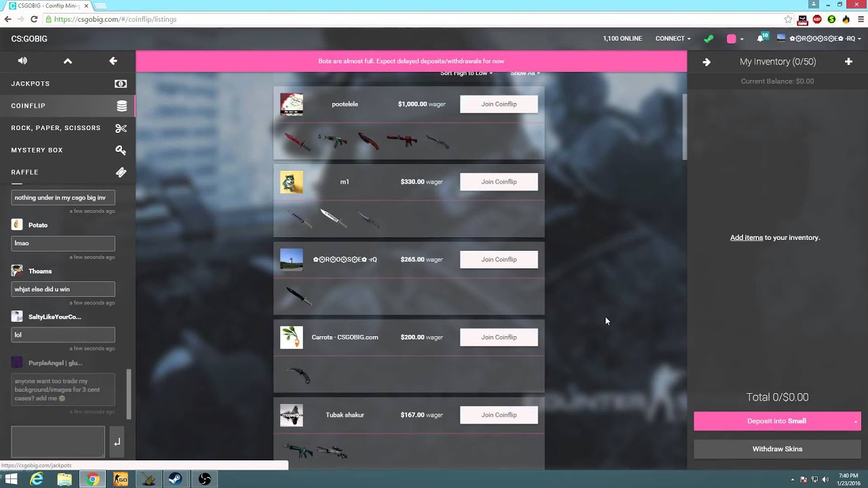Join m1's $330 coinflip
The width and height of the screenshot is (868, 488).
pos(499,182)
